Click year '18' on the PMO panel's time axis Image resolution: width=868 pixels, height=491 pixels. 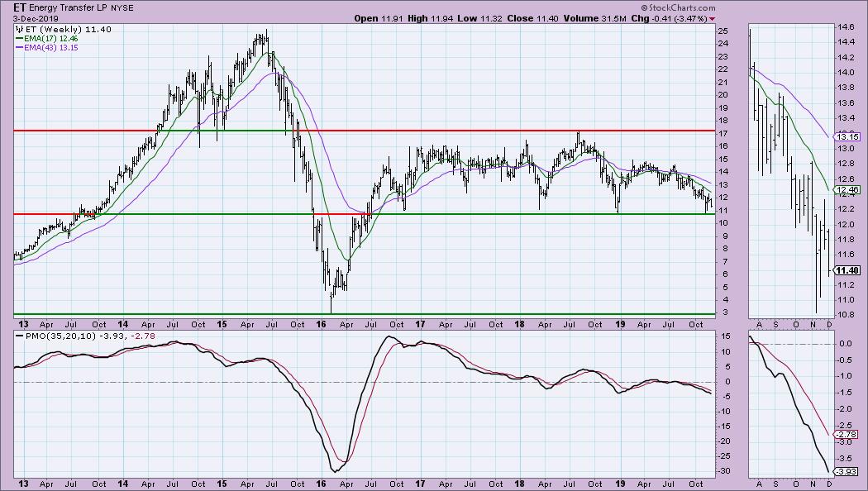click(x=519, y=484)
